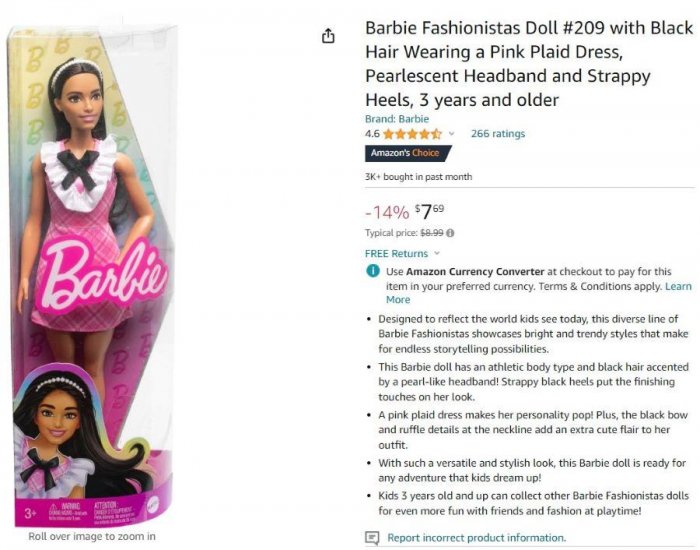Click the report speech-bubble icon
Image resolution: width=700 pixels, height=550 pixels.
[x=372, y=538]
